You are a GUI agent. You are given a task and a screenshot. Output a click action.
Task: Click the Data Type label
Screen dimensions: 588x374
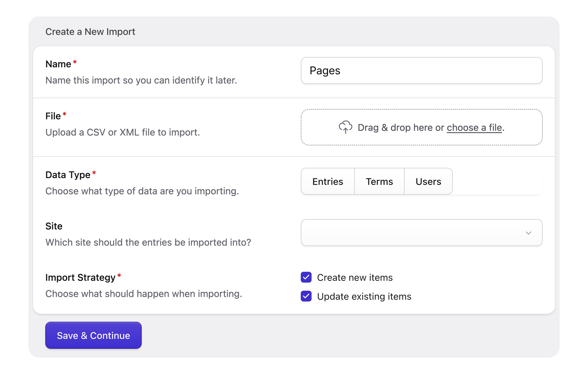67,175
